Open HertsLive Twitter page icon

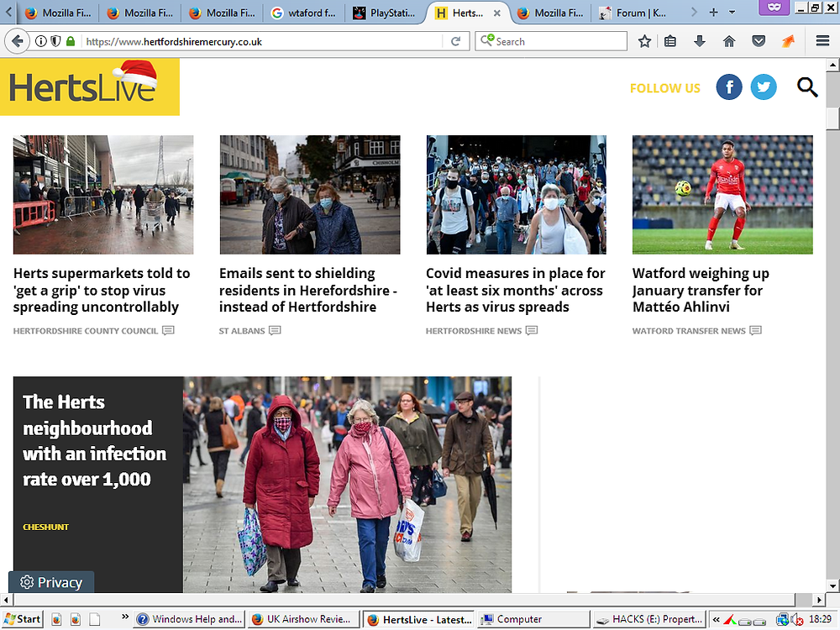tap(764, 87)
